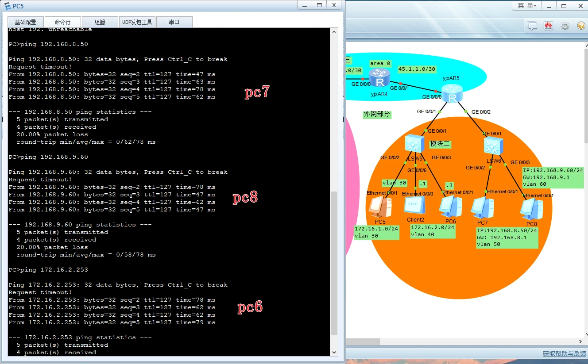
Task: Click the LSW6 switch device
Action: coord(493,146)
